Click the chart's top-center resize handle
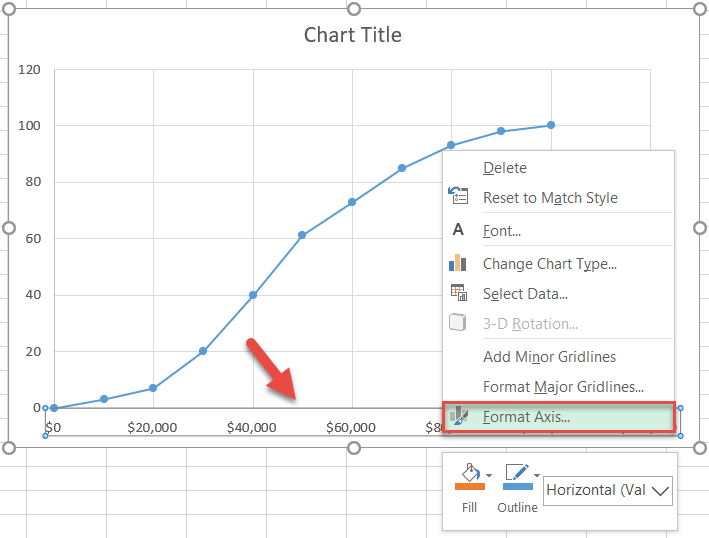 pyautogui.click(x=354, y=9)
